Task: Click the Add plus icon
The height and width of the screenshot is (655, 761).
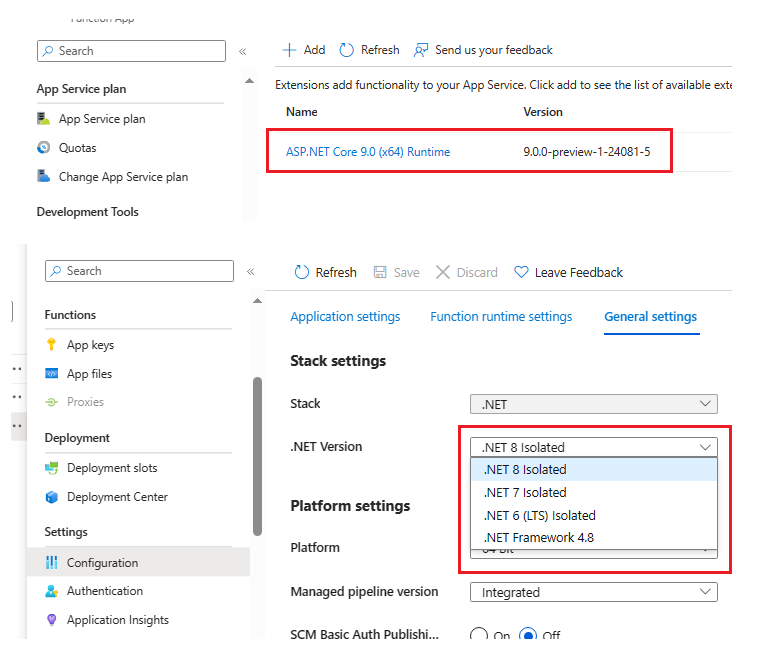Action: tap(289, 50)
